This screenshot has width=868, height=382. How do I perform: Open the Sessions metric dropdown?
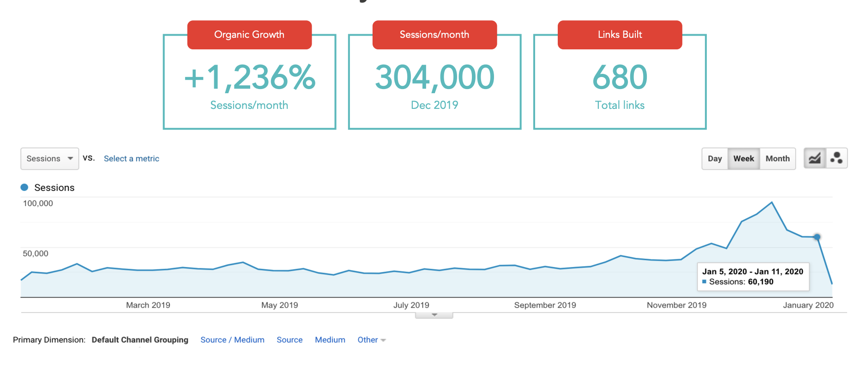[50, 159]
